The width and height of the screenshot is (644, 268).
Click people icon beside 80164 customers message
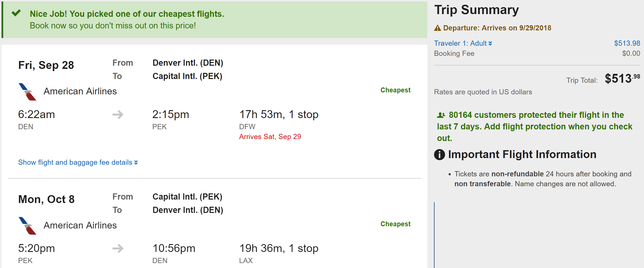(441, 115)
